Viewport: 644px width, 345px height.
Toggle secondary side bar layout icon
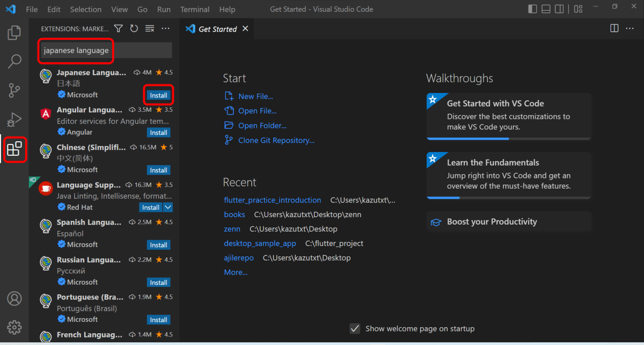[x=559, y=9]
